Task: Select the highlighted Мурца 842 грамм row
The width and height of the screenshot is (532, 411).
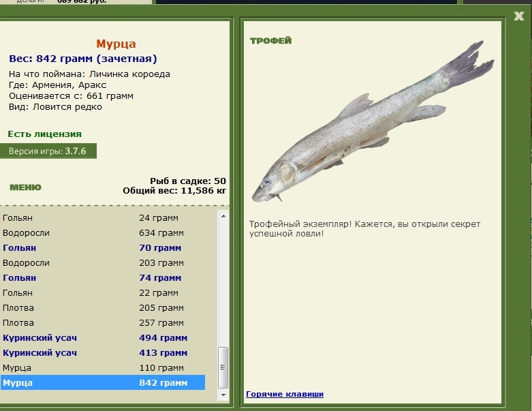Action: coord(103,382)
